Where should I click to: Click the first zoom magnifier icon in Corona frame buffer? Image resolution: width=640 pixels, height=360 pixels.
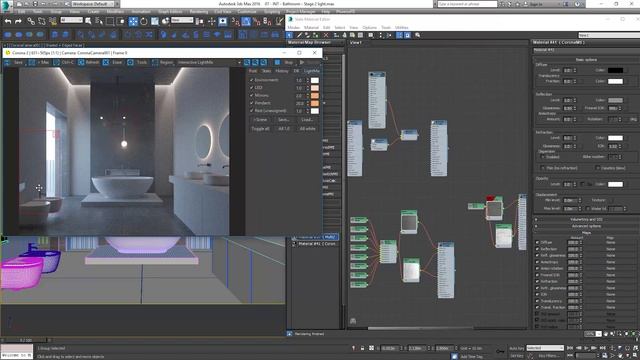point(247,62)
